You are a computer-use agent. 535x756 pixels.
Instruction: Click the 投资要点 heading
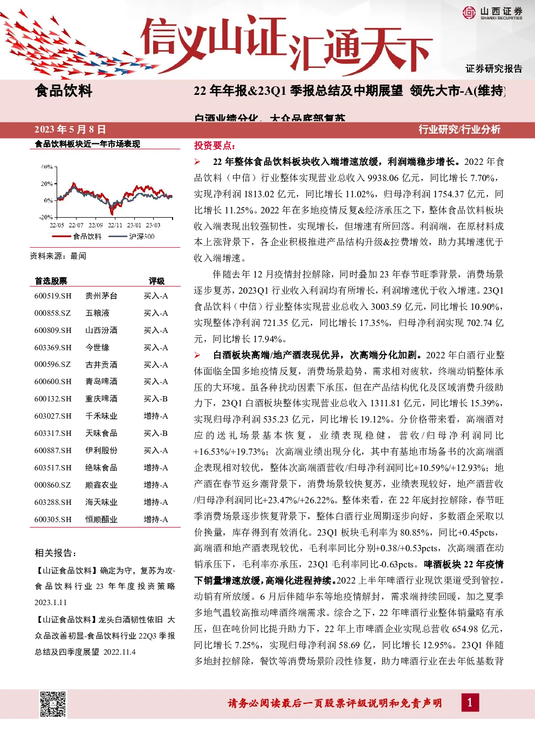[x=215, y=145]
